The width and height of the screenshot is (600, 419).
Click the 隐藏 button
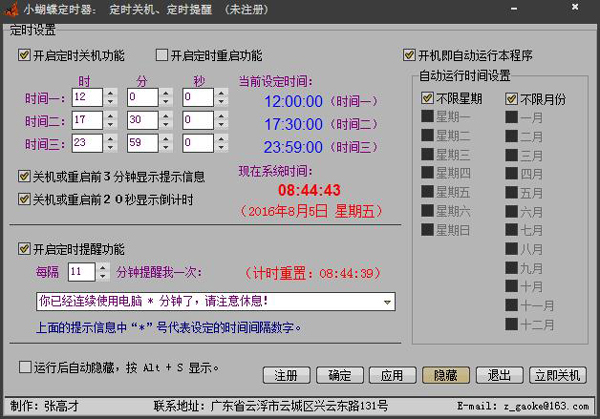click(446, 375)
